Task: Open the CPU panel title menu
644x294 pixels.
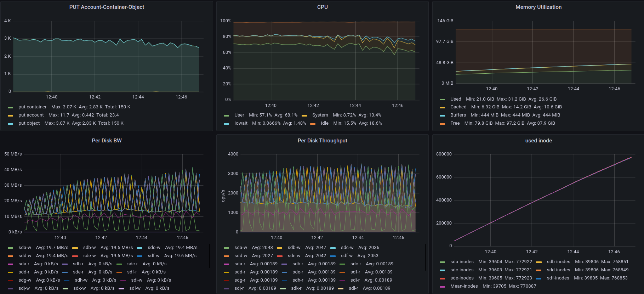Action: tap(322, 7)
